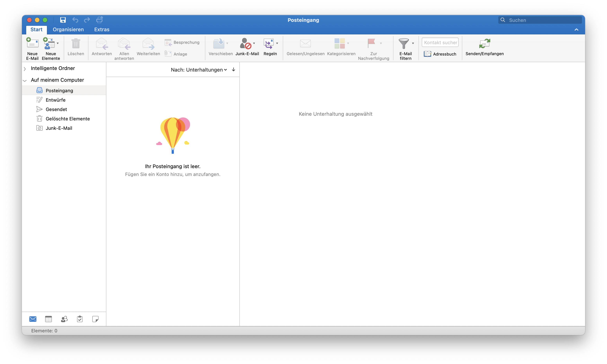Click the Neue E-Mail icon
Viewport: 607px width, 364px height.
pos(32,44)
